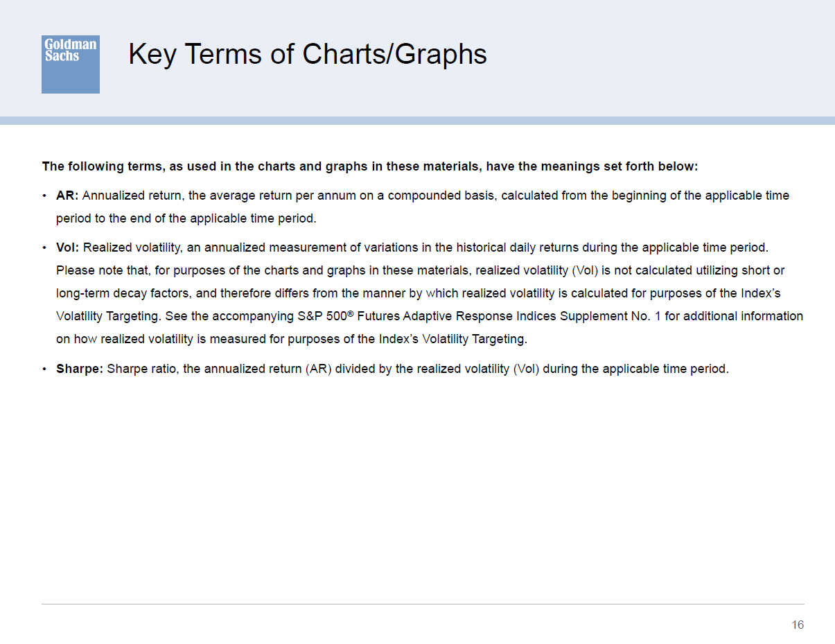
Task: Click the bullet point before Sharpe
Action: 45,369
